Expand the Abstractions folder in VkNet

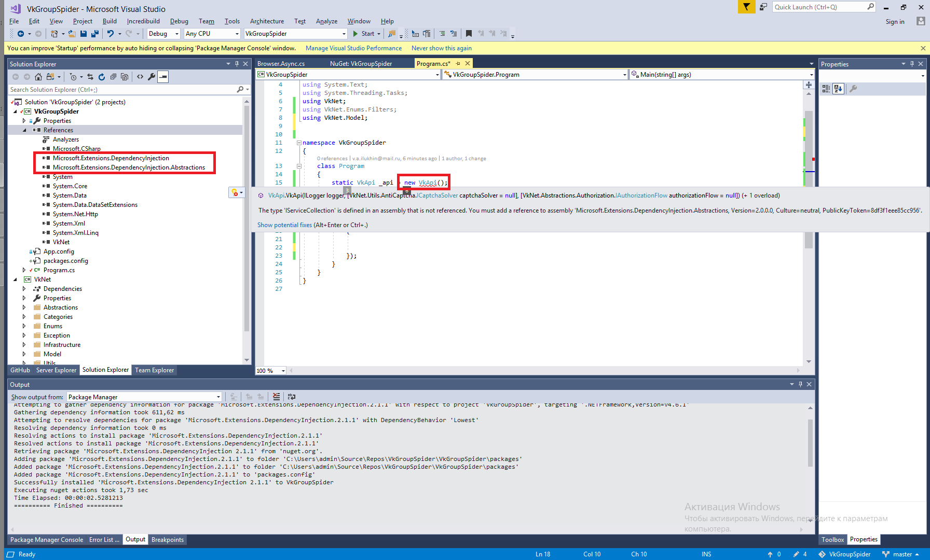[24, 307]
